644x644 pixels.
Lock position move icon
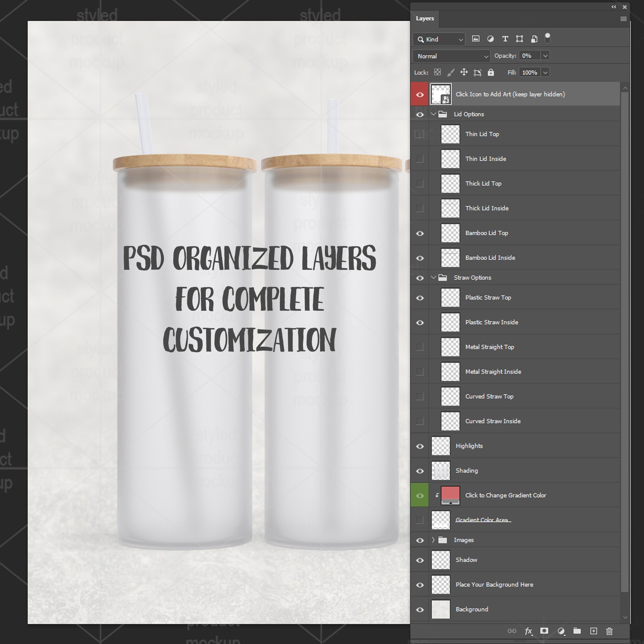click(464, 72)
